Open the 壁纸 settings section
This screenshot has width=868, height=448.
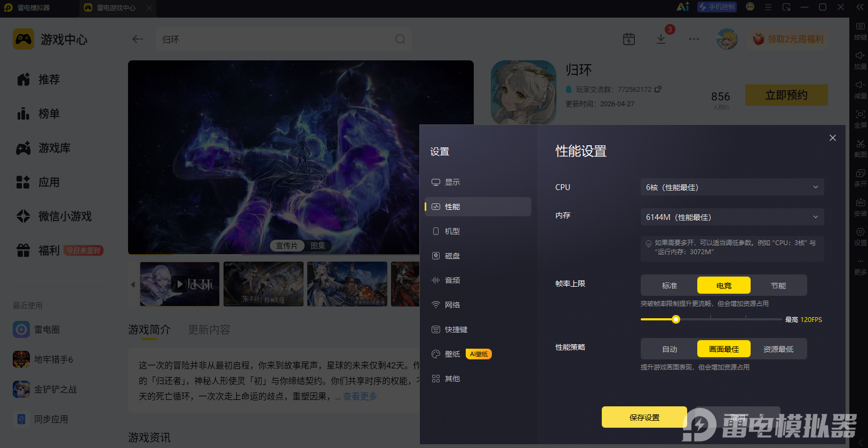(452, 354)
